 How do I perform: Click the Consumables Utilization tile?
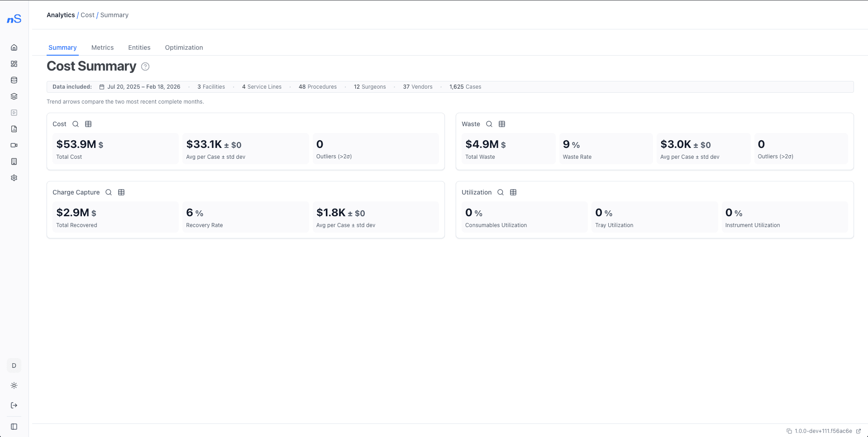tap(525, 217)
